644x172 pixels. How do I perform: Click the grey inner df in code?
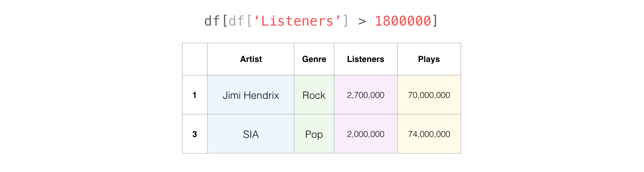click(236, 21)
